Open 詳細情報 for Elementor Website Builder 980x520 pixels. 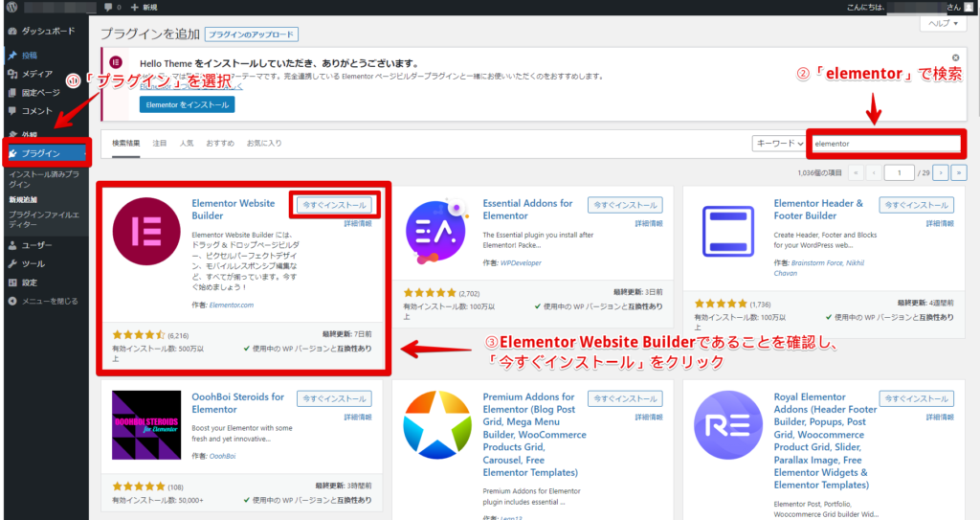[x=358, y=223]
